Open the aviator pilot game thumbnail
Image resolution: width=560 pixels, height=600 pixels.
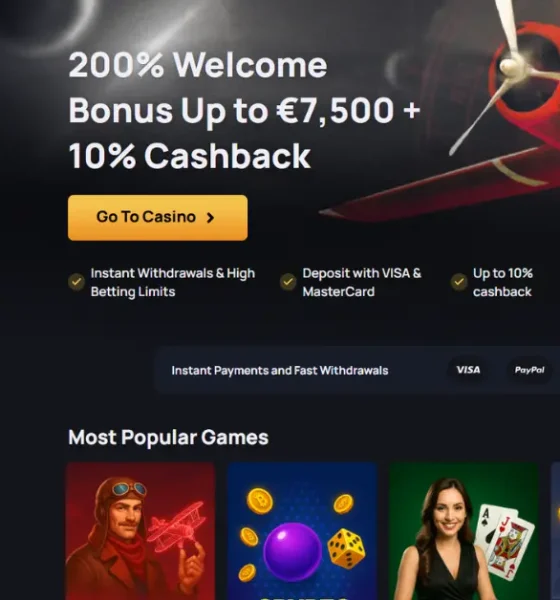(140, 531)
